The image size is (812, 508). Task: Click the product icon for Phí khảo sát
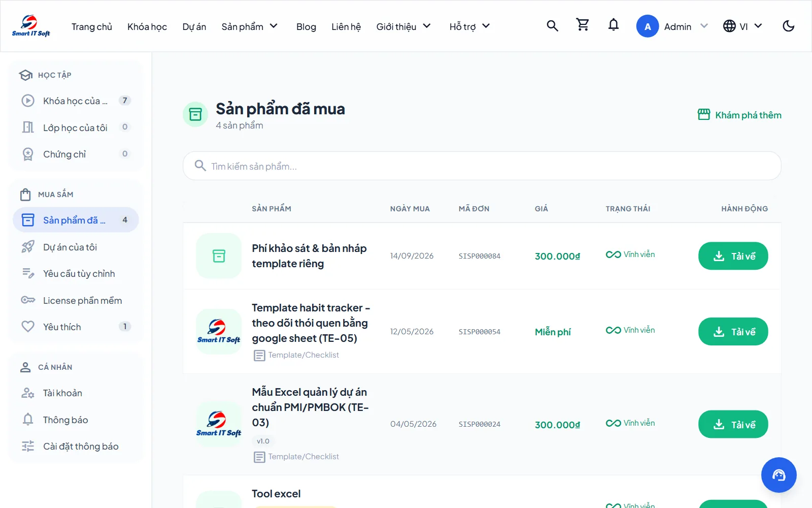point(219,256)
